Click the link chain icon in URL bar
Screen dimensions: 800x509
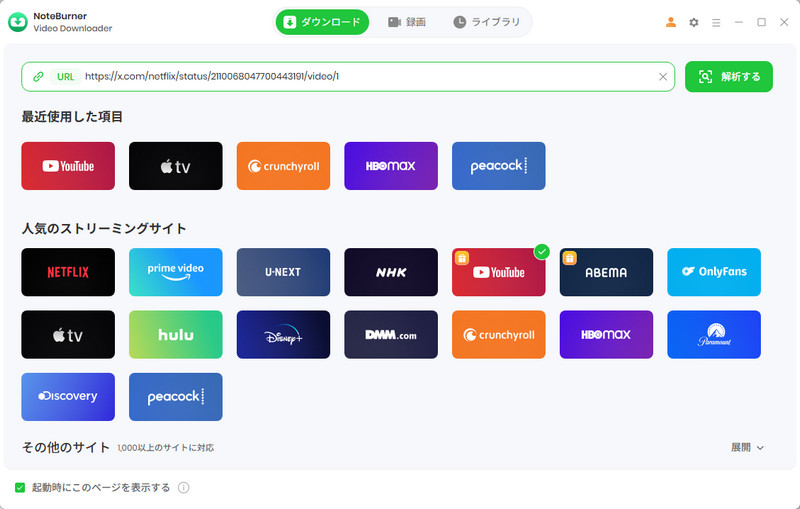pyautogui.click(x=38, y=77)
